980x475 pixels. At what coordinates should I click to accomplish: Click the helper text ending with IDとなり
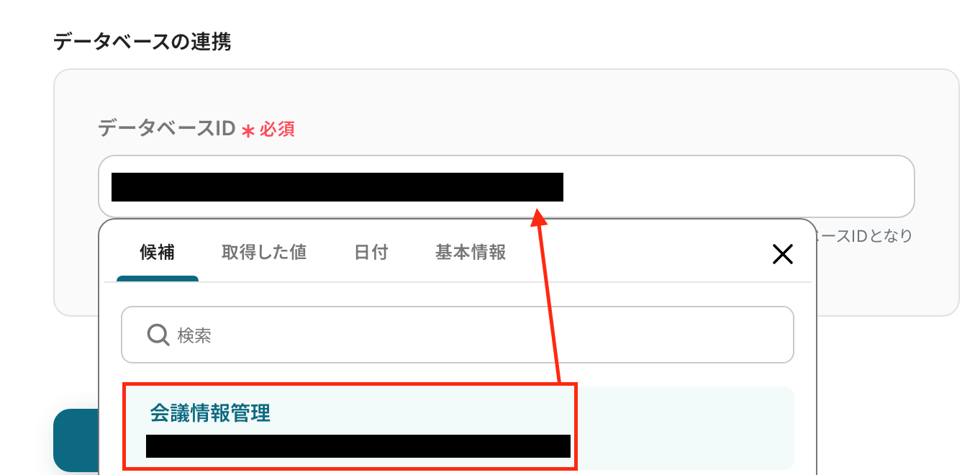coord(864,235)
